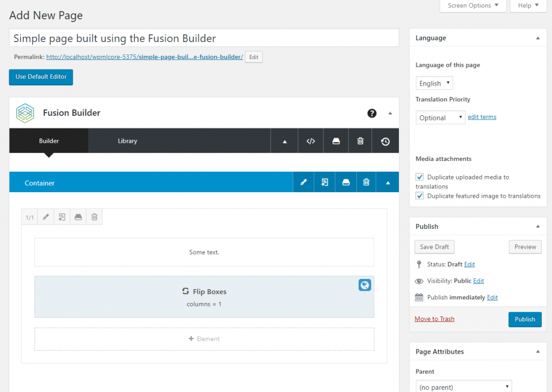
Task: Save the Container to the library
Action: (x=346, y=182)
